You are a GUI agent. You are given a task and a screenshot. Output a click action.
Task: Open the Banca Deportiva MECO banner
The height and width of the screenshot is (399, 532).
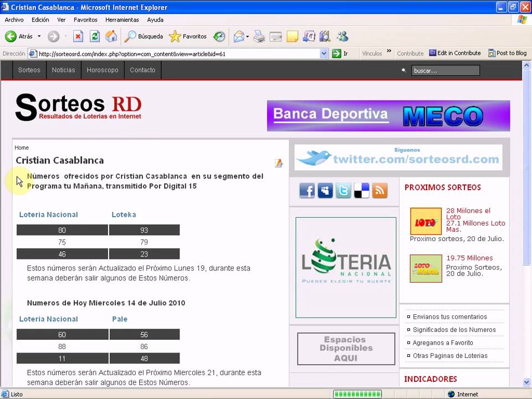coord(388,116)
